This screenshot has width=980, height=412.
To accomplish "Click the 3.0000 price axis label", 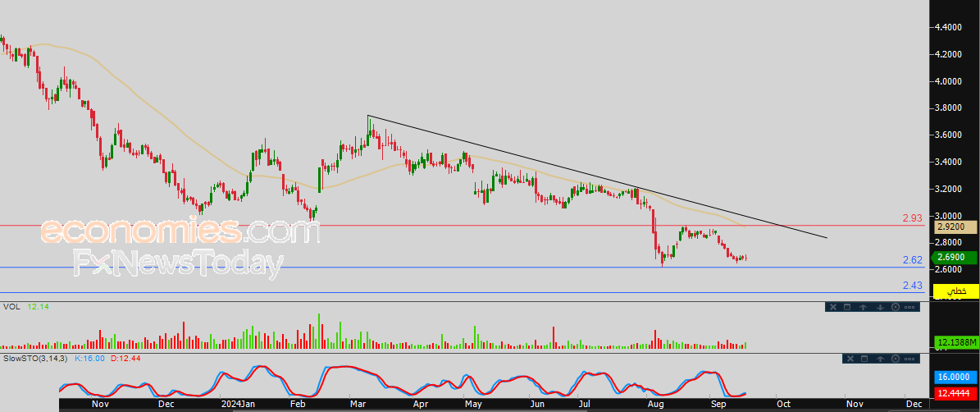I will click(x=947, y=215).
